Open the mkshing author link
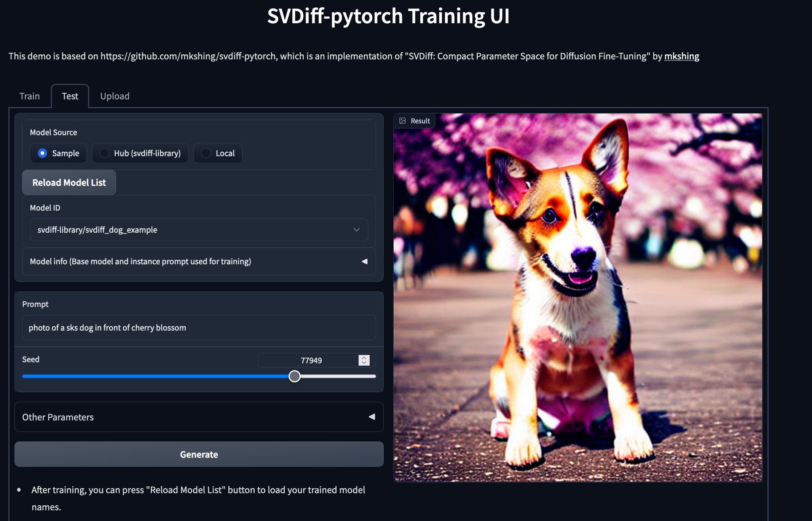The width and height of the screenshot is (812, 521). [681, 56]
